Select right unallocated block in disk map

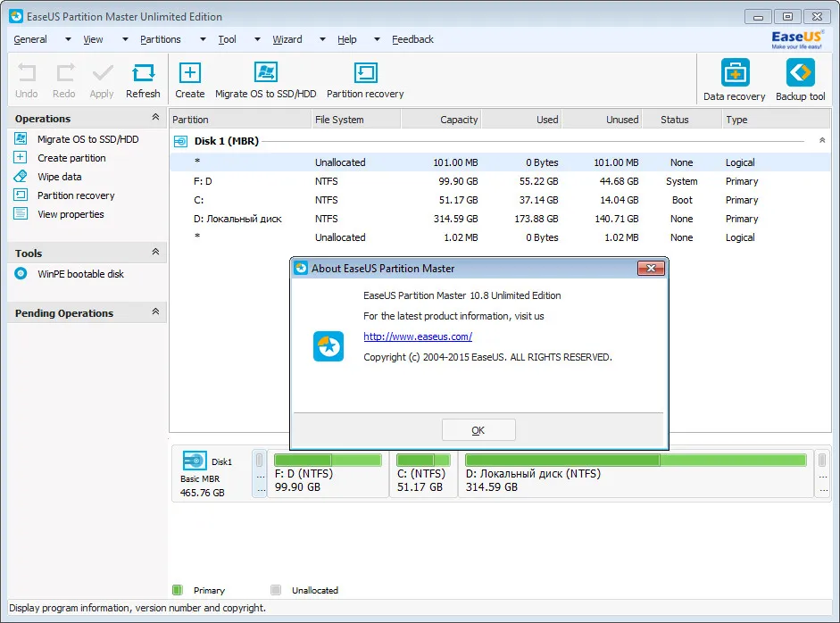coord(823,475)
